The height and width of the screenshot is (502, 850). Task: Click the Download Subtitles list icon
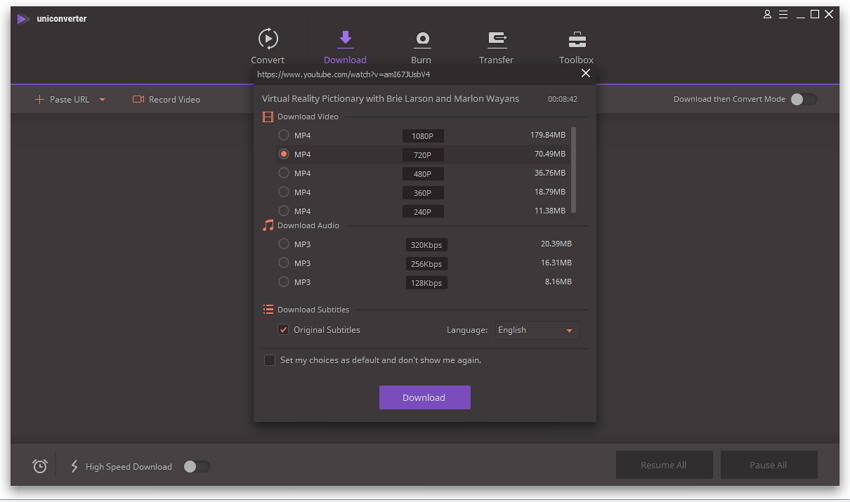pyautogui.click(x=268, y=310)
